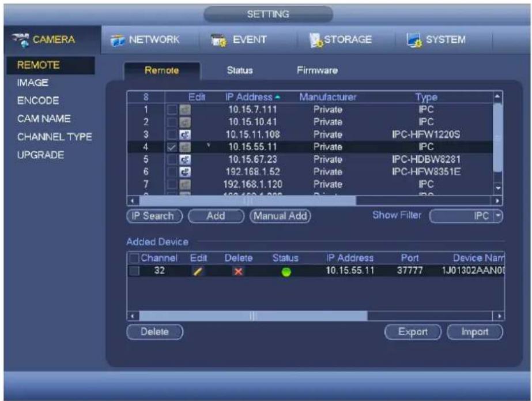Uncheck the box for device 10.15.55.11
The height and width of the screenshot is (401, 532).
pyautogui.click(x=172, y=147)
